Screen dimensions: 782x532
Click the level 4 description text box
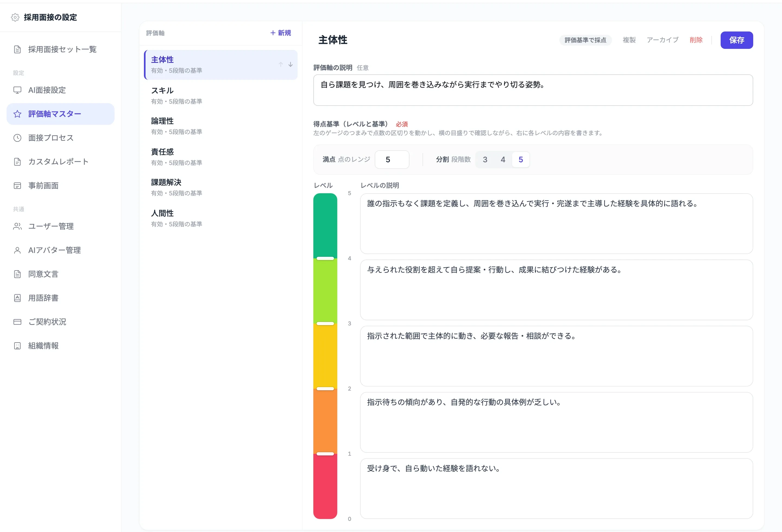[556, 290]
